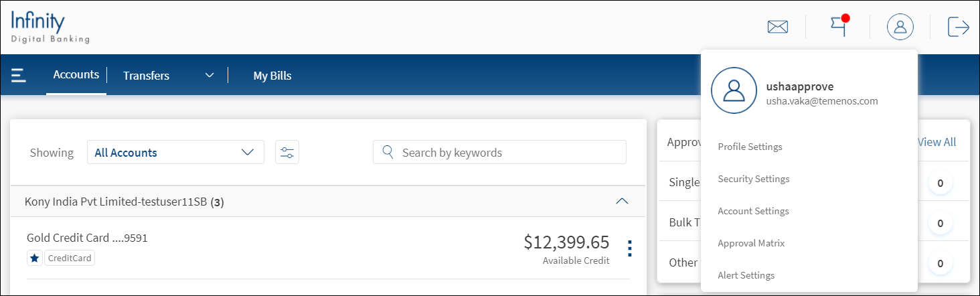Click the alerts flag notification icon

839,26
